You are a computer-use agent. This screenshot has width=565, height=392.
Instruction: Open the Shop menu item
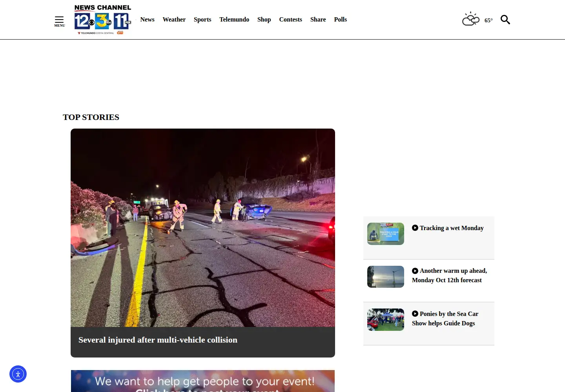pyautogui.click(x=264, y=20)
